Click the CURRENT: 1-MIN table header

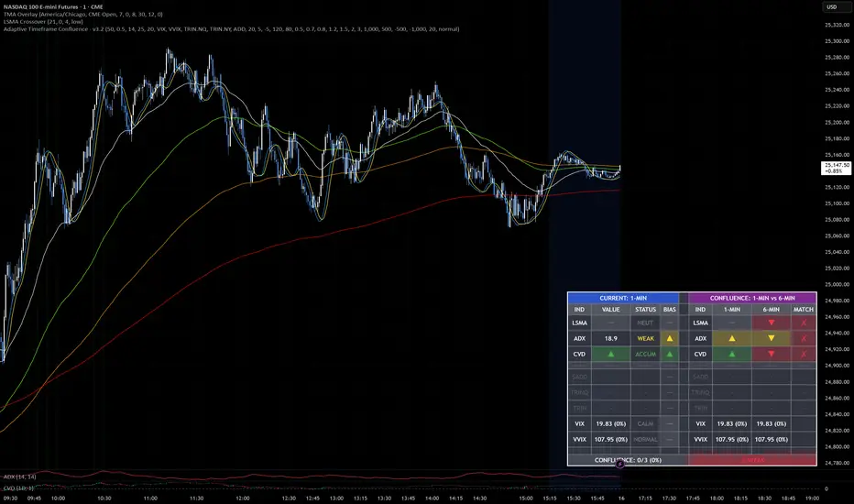(623, 298)
